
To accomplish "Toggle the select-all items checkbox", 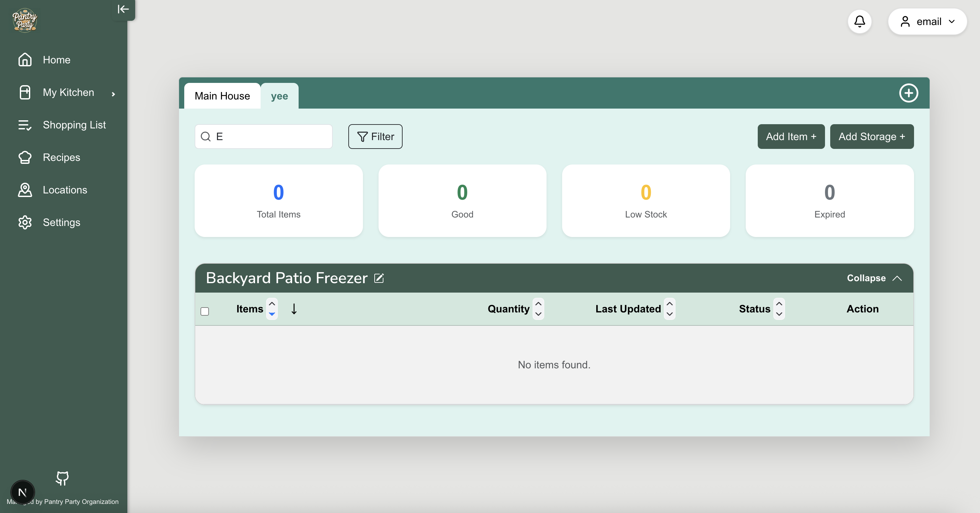I will 205,311.
